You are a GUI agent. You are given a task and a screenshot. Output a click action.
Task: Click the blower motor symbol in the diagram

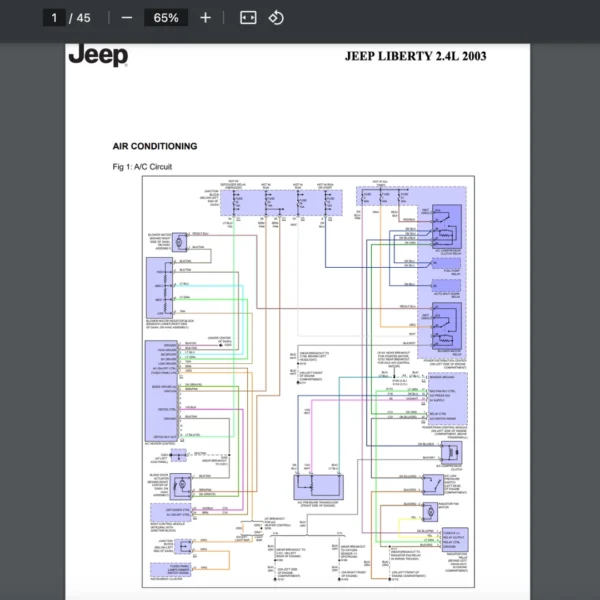tap(178, 241)
